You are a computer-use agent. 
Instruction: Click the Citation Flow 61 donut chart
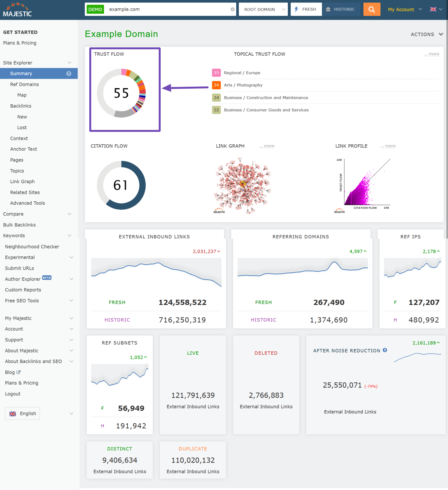(121, 185)
